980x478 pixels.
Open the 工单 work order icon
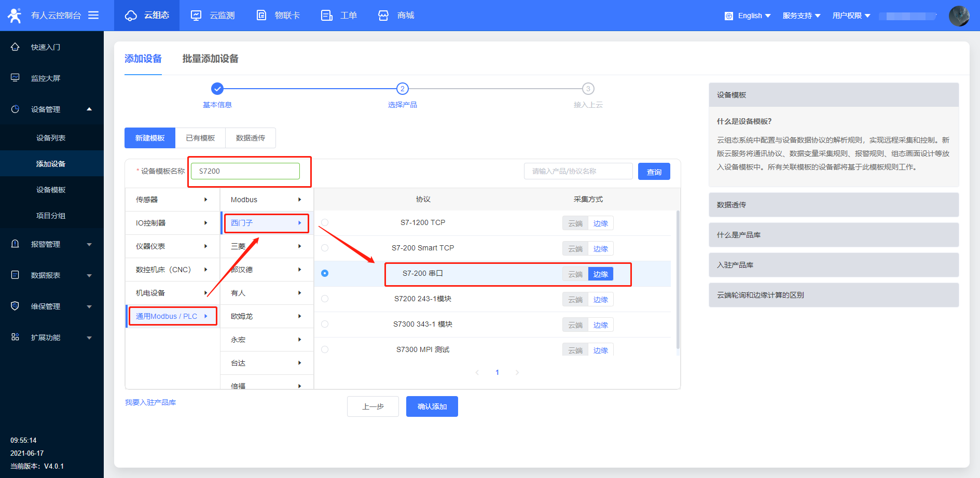click(x=327, y=16)
